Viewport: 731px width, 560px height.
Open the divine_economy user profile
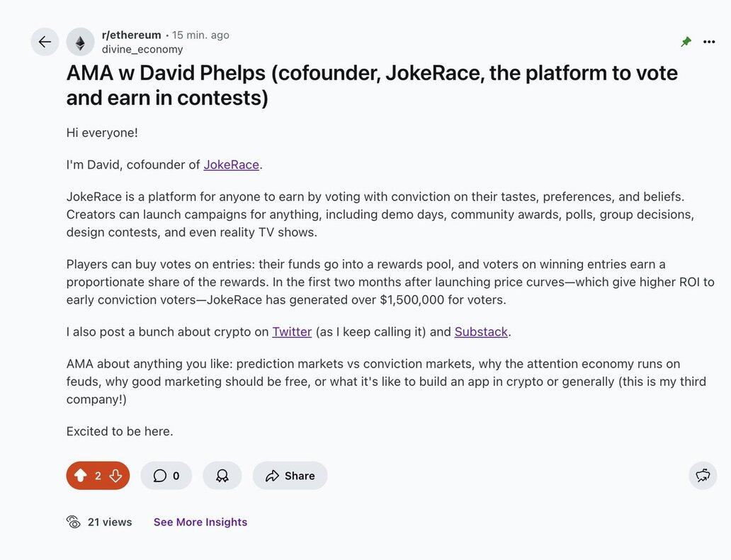[142, 49]
